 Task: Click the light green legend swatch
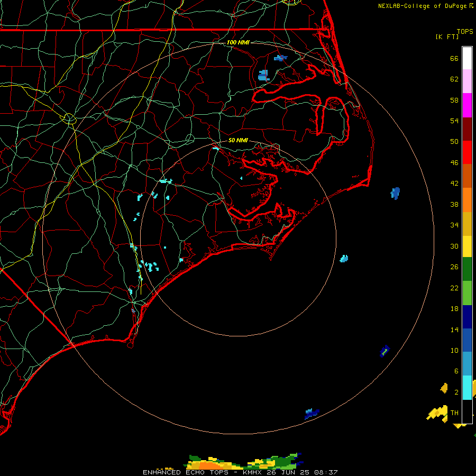tap(467, 293)
